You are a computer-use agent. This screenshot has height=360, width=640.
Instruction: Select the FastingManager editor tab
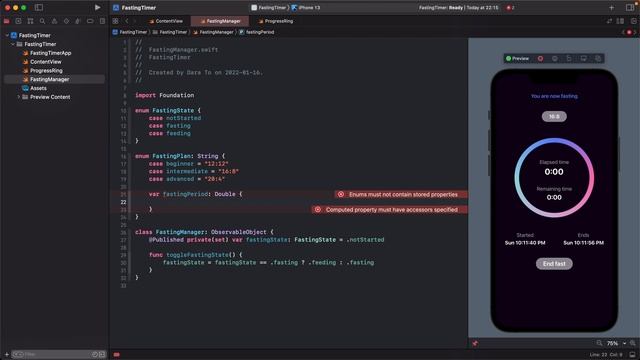(221, 21)
